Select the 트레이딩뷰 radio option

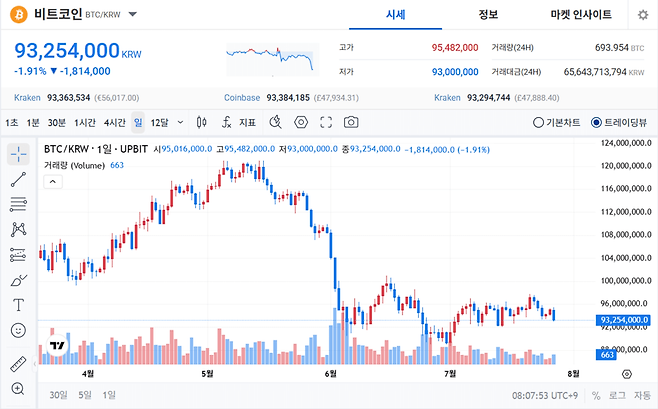pyautogui.click(x=619, y=122)
